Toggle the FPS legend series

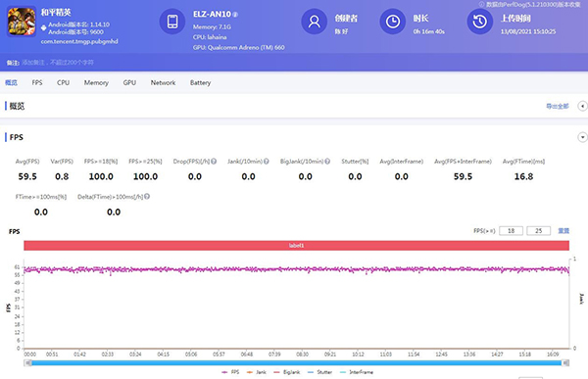click(230, 372)
